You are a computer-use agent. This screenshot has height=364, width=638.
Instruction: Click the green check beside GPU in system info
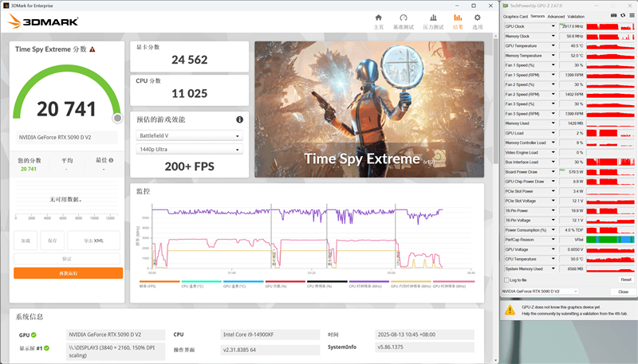(33, 335)
